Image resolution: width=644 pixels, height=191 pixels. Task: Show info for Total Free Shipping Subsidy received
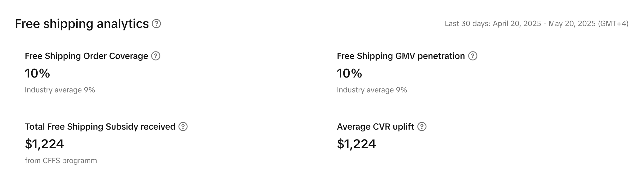[x=183, y=127]
